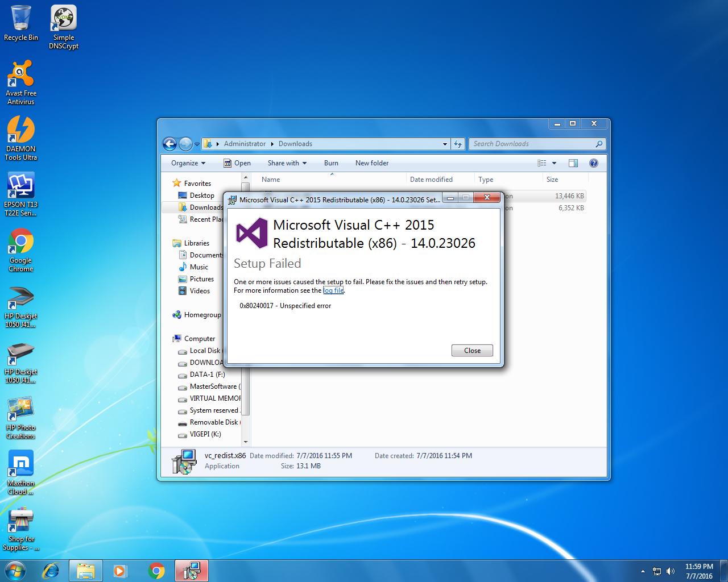Expand the Share with dropdown
The height and width of the screenshot is (582, 728).
pos(287,163)
